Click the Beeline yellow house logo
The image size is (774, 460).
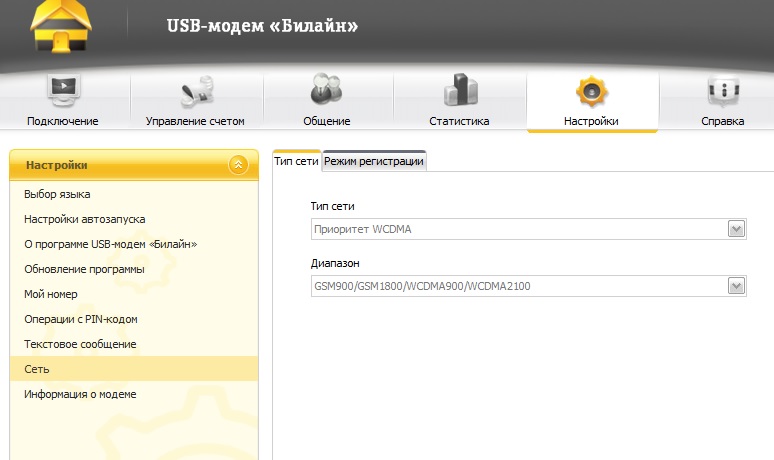point(61,25)
